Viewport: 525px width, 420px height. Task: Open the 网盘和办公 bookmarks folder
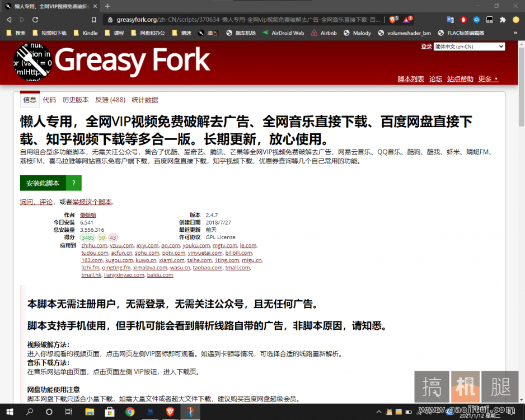[148, 33]
